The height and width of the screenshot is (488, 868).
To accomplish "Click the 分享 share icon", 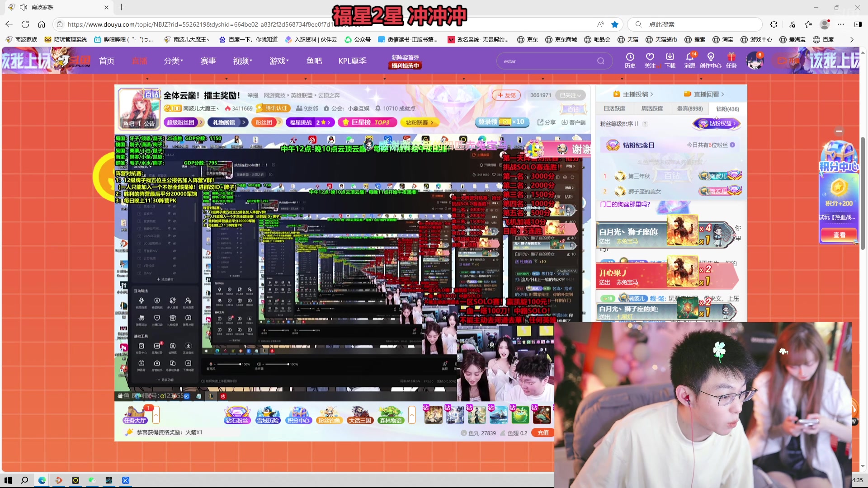I will point(547,122).
